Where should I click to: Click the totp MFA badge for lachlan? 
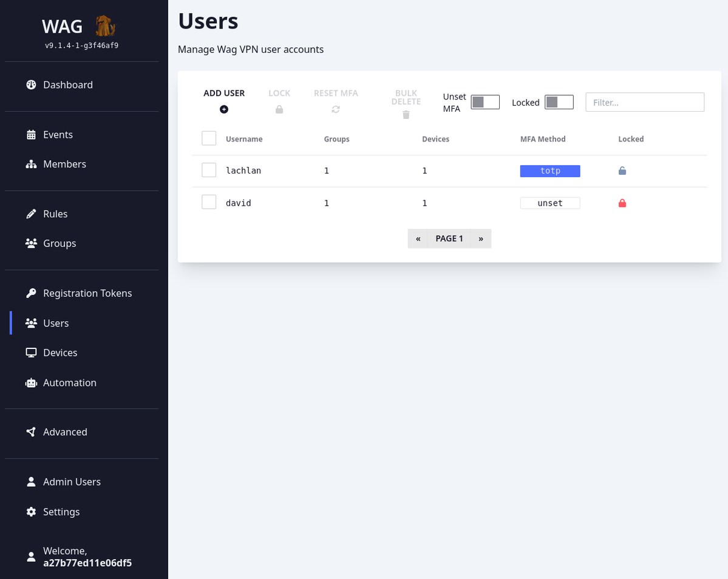tap(550, 171)
